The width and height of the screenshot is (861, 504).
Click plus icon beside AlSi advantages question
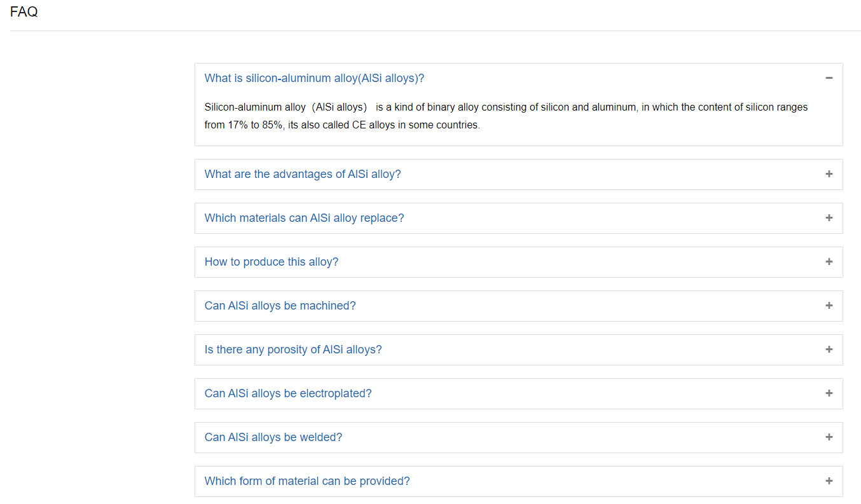[x=829, y=174]
